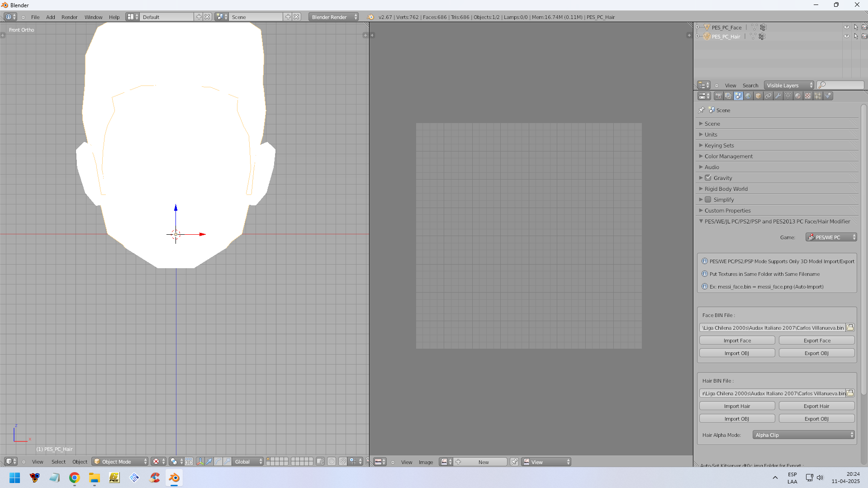Screen dimensions: 868x488
Task: Open the Render menu
Action: 70,17
